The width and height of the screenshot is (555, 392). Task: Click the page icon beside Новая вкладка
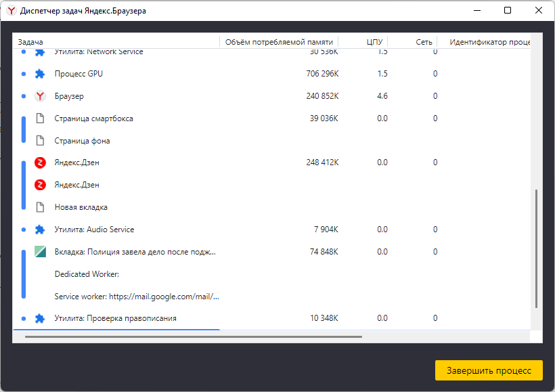point(41,207)
